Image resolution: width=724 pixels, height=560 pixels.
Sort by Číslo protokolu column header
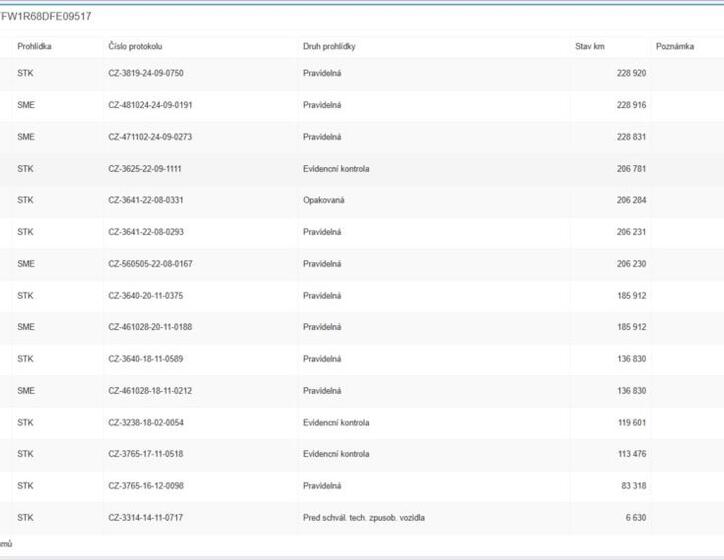point(135,47)
